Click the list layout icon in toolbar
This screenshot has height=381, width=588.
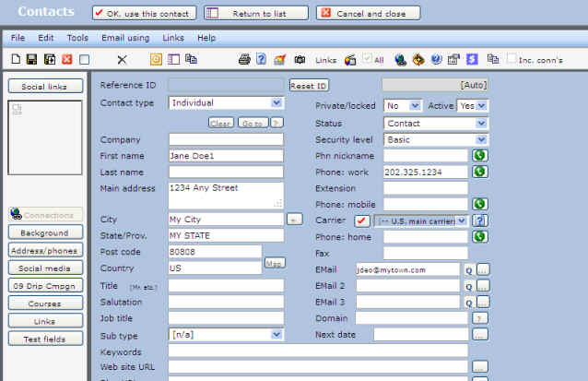173,59
